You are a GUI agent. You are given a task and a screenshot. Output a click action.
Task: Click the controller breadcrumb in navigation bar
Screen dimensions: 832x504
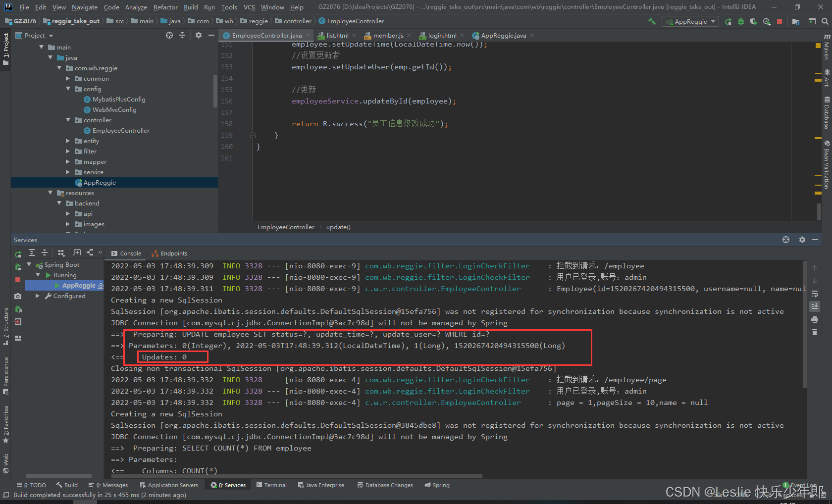[x=293, y=21]
